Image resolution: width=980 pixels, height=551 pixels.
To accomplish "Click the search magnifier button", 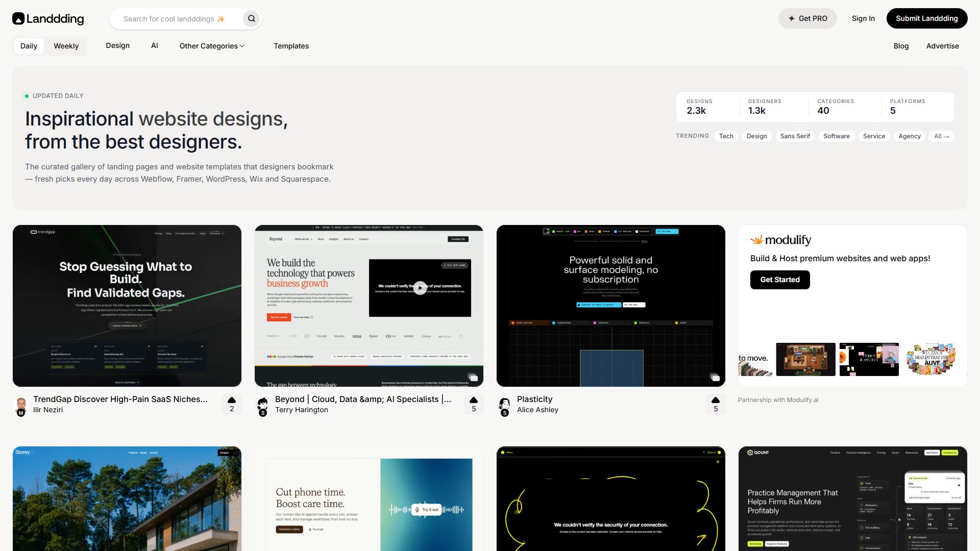I will click(252, 19).
